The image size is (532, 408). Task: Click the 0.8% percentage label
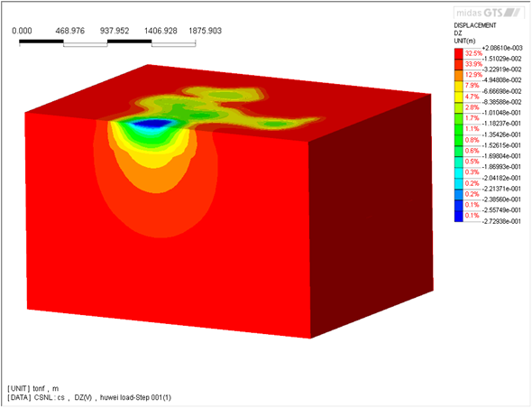click(x=472, y=140)
